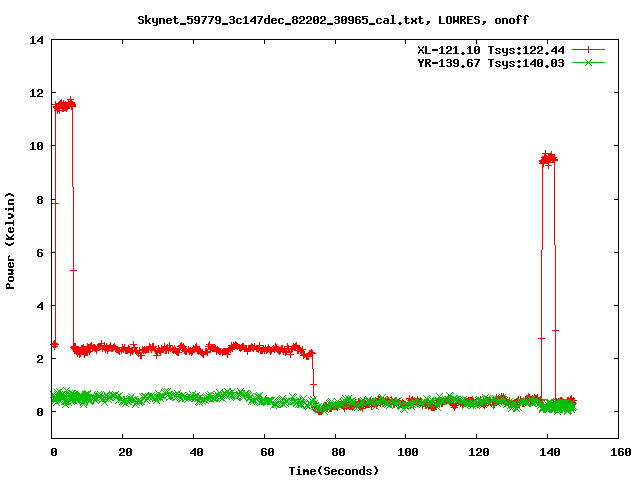640x480 pixels.
Task: Click the y-axis tick label 14
Action: coord(36,40)
